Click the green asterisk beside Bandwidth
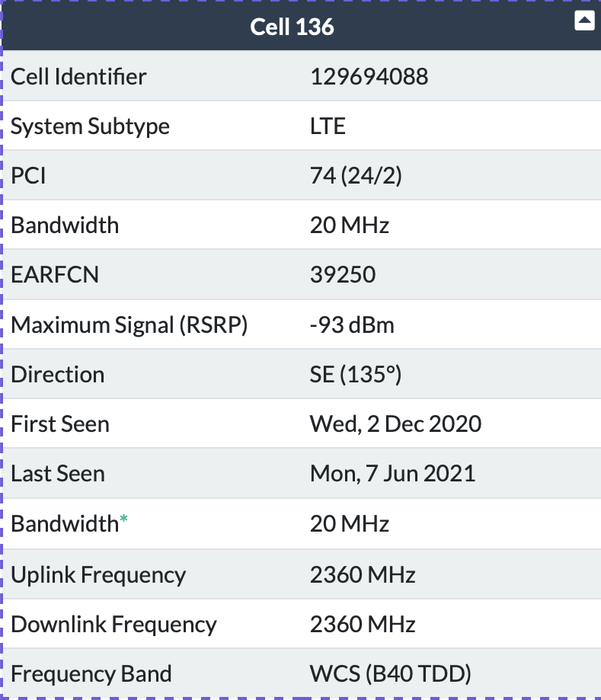Screen dimensions: 601x700 click(123, 519)
